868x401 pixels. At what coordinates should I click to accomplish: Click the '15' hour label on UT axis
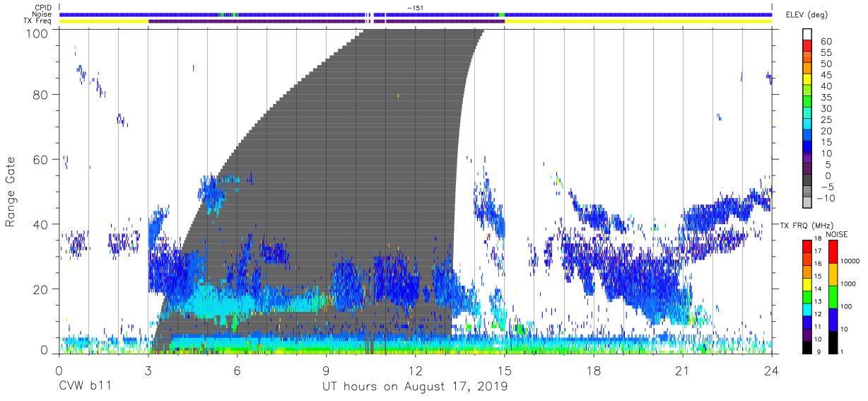[x=505, y=371]
